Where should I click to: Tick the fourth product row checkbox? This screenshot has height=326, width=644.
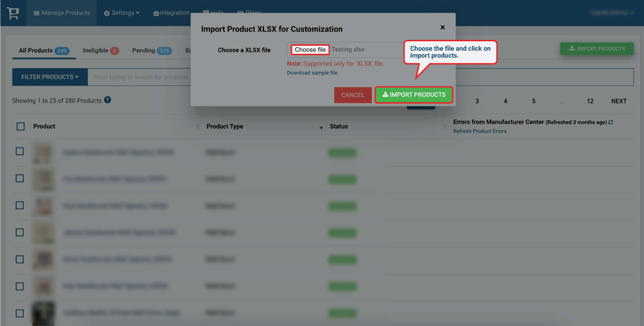(20, 232)
